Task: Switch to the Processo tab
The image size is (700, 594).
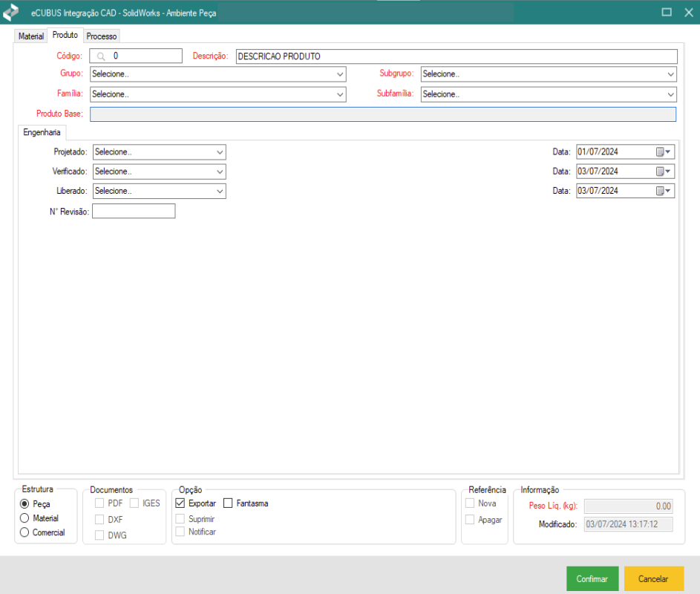Action: (101, 36)
